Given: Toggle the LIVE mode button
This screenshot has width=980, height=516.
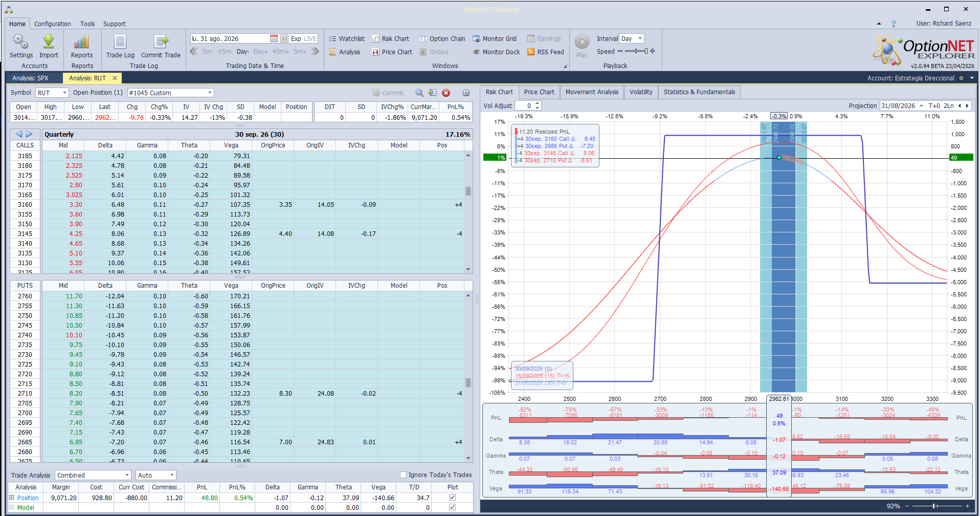Looking at the screenshot, I should (310, 38).
